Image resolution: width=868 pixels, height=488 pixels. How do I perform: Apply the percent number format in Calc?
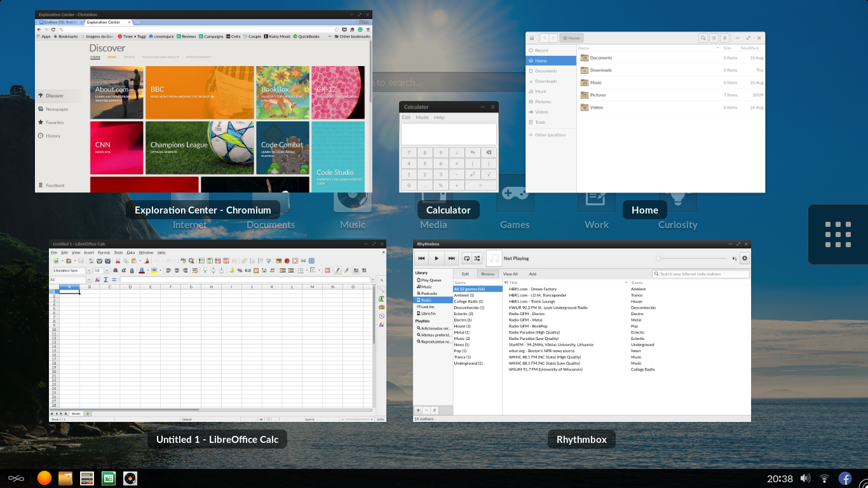pos(240,270)
